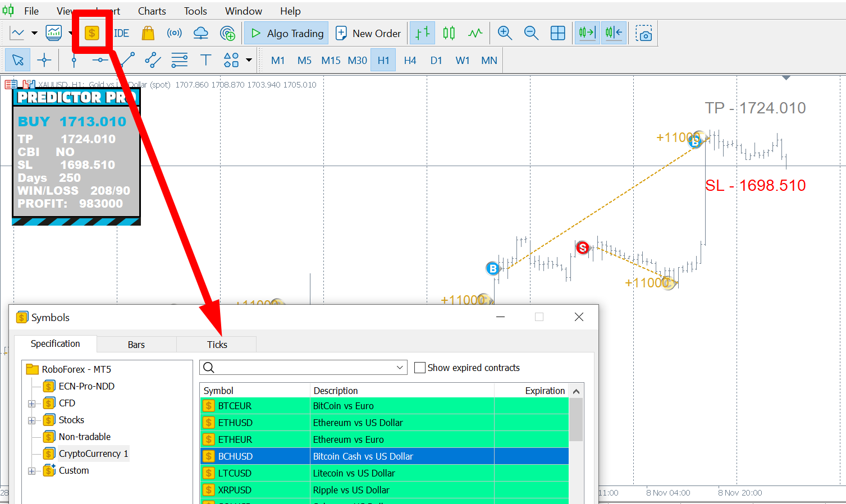846x504 pixels.
Task: Click the blue B buy marker on chart
Action: tap(492, 269)
